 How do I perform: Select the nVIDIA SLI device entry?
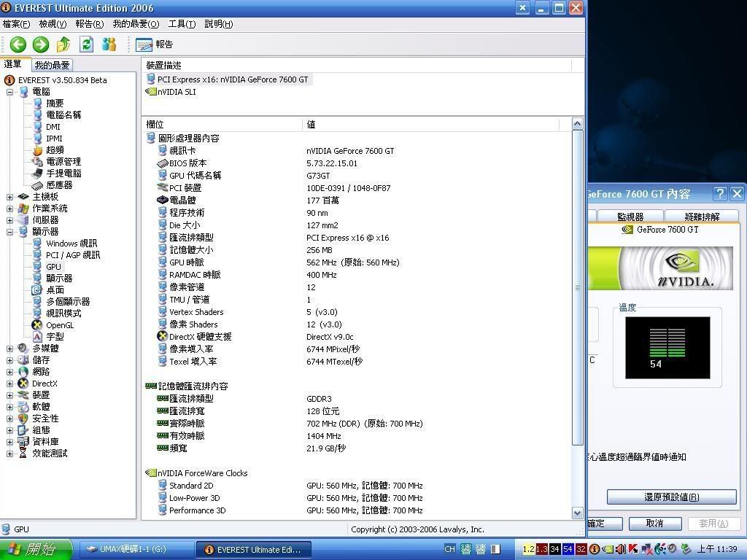coord(176,92)
